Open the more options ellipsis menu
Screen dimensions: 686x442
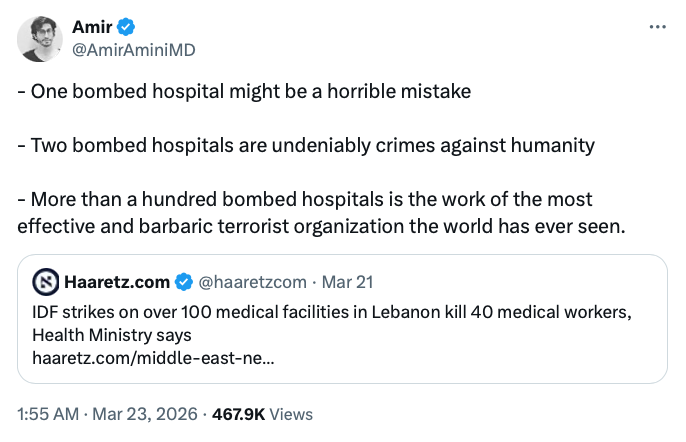(657, 27)
